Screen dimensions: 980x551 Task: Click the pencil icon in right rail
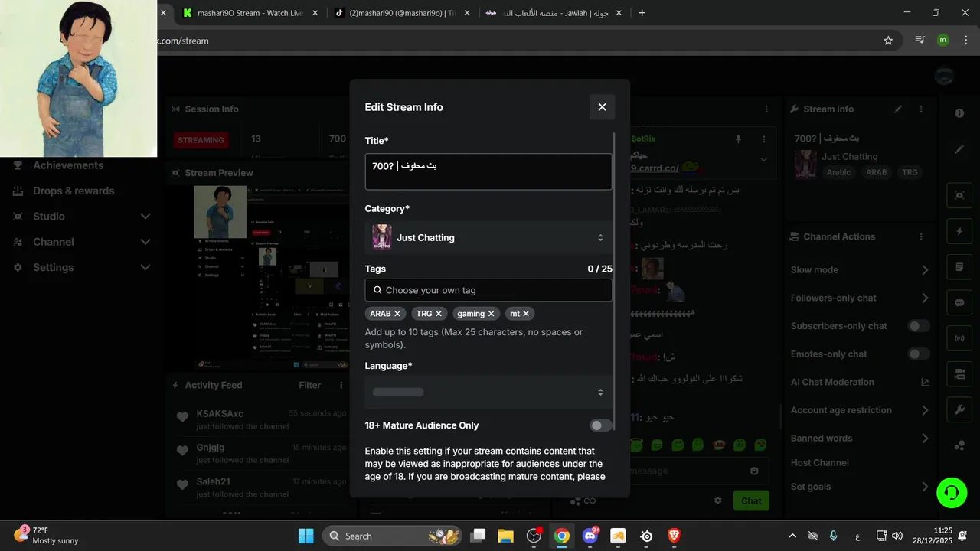click(x=959, y=149)
